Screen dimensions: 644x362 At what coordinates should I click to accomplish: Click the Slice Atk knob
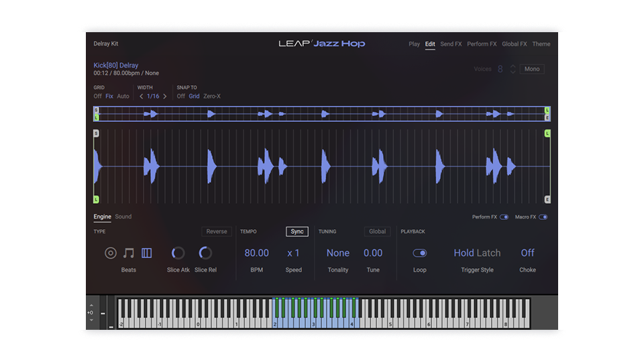178,253
